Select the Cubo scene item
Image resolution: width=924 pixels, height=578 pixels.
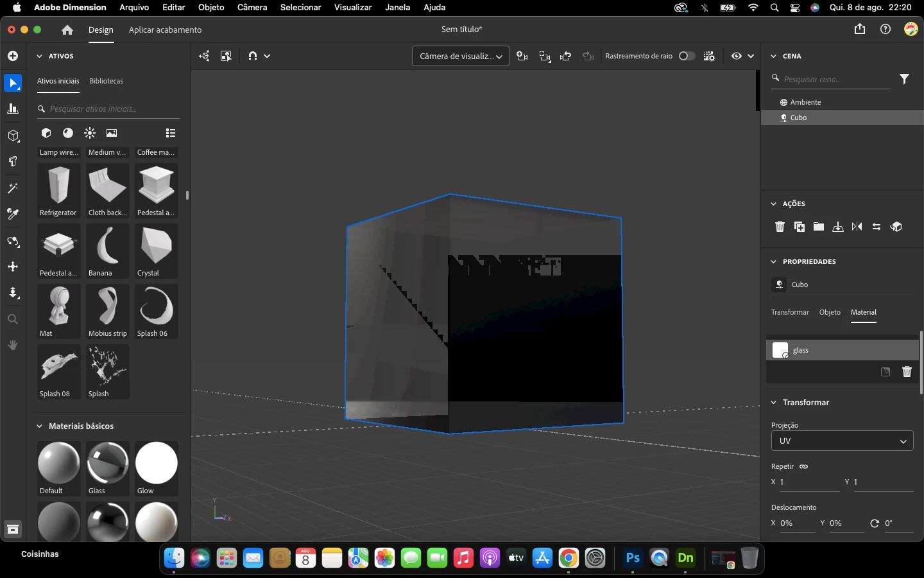842,118
